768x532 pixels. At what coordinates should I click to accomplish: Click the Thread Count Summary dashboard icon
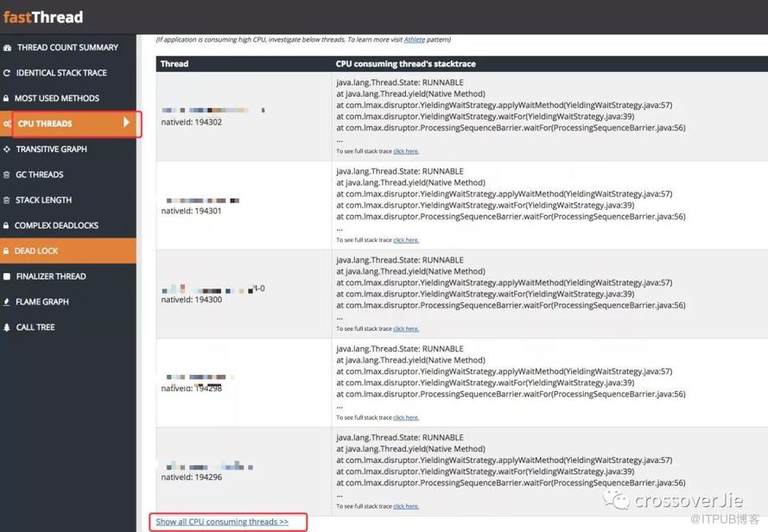point(7,47)
